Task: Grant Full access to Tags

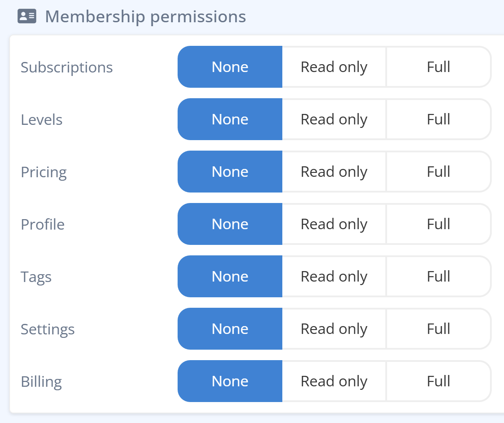Action: point(438,276)
